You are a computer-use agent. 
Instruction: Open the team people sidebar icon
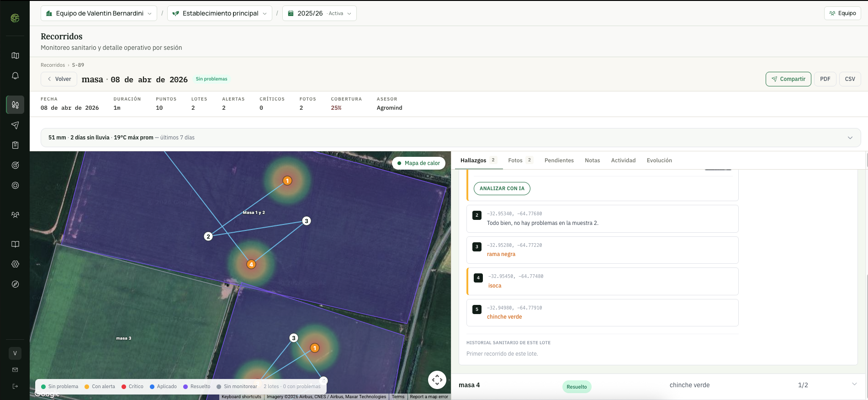tap(15, 215)
